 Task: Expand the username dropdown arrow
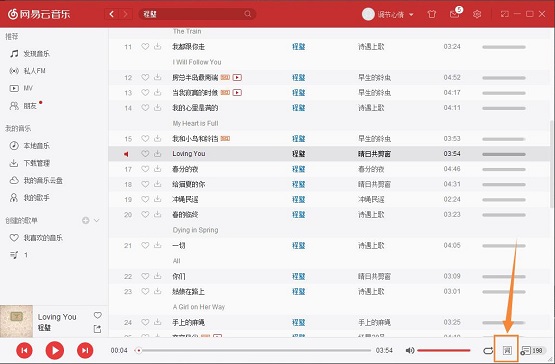tap(411, 15)
